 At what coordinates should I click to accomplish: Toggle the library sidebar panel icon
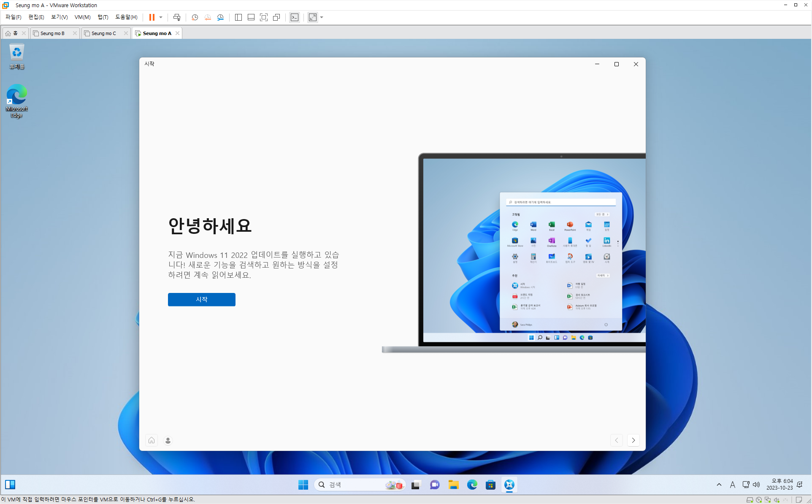(x=238, y=17)
